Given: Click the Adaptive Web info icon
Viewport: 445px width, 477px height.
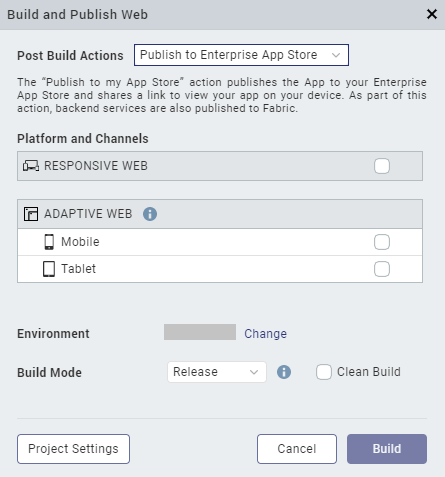Looking at the screenshot, I should [x=150, y=214].
